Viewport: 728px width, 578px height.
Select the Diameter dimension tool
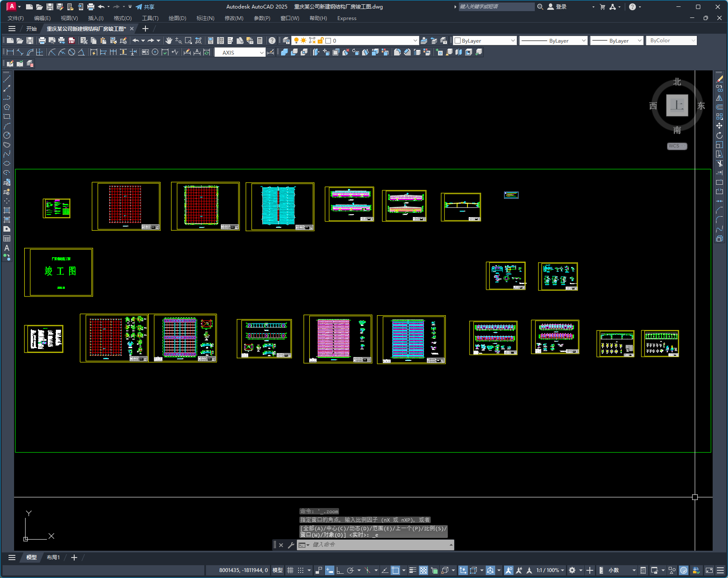[72, 52]
